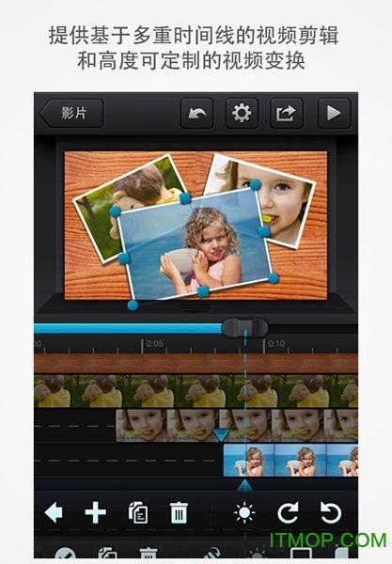Image resolution: width=392 pixels, height=564 pixels.
Task: Click the 0:05 mark on time ruler
Action: pyautogui.click(x=154, y=343)
